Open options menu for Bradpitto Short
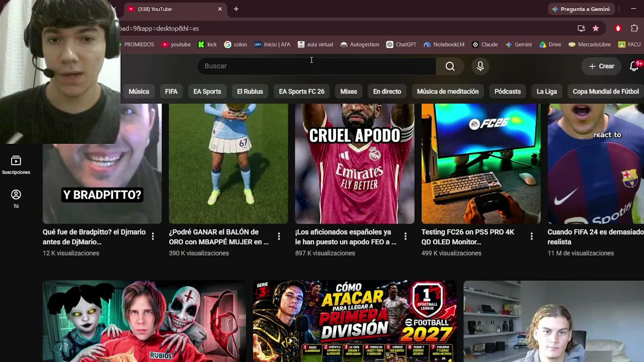Image resolution: width=644 pixels, height=362 pixels. [152, 236]
